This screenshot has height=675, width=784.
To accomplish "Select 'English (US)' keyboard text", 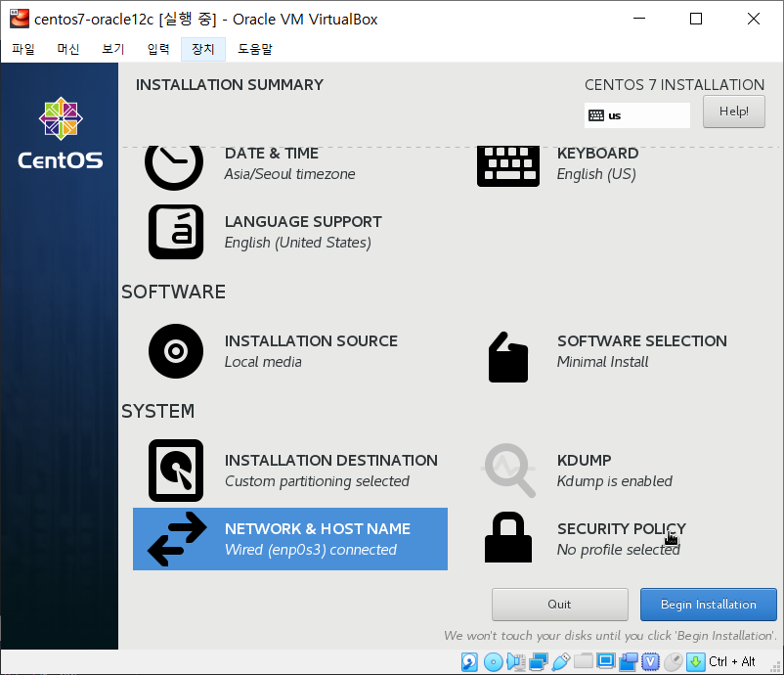I will pos(596,174).
